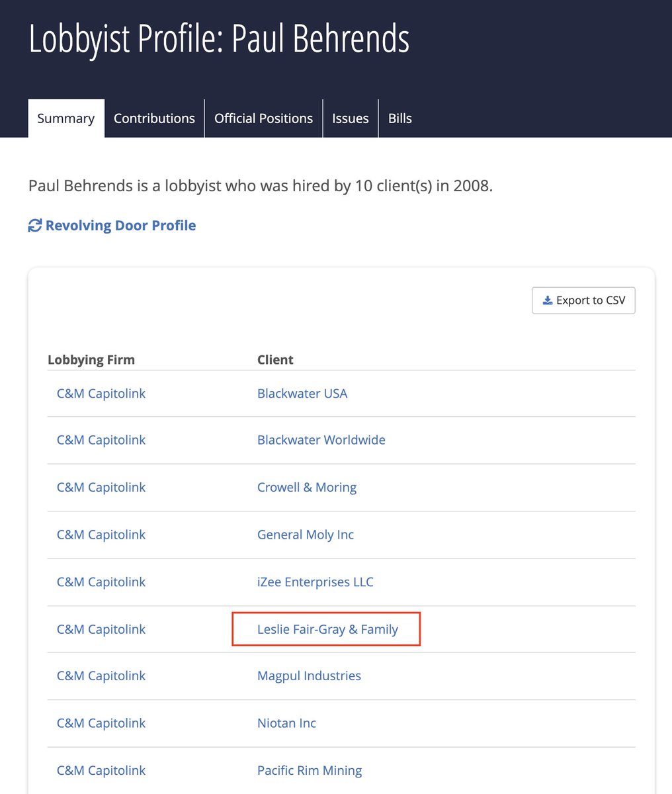
Task: Open the Pacific Rim Mining client link
Action: click(310, 771)
